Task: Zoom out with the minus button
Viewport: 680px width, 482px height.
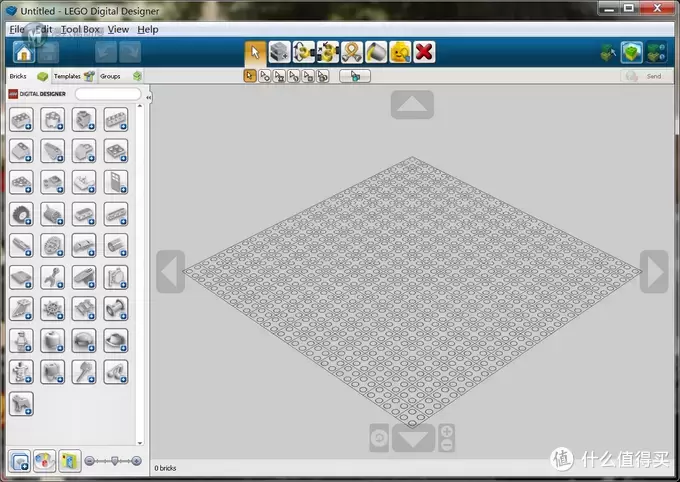Action: (447, 445)
